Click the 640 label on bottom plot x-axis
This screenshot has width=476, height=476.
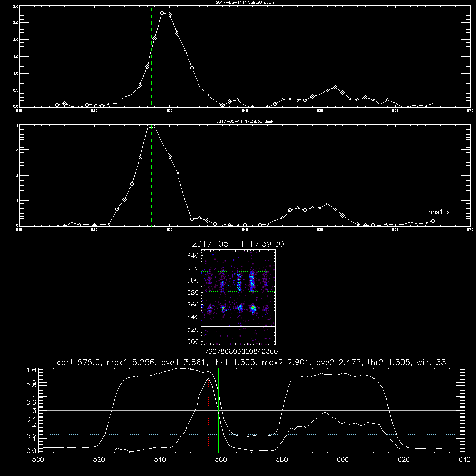(465, 460)
